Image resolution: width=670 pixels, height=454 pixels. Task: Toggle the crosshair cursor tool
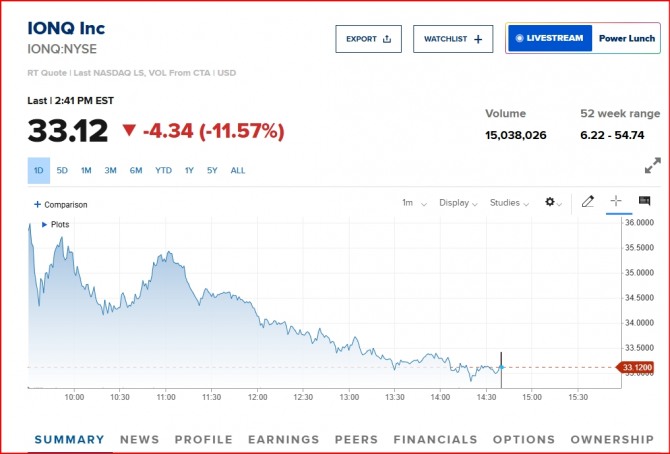coord(616,202)
